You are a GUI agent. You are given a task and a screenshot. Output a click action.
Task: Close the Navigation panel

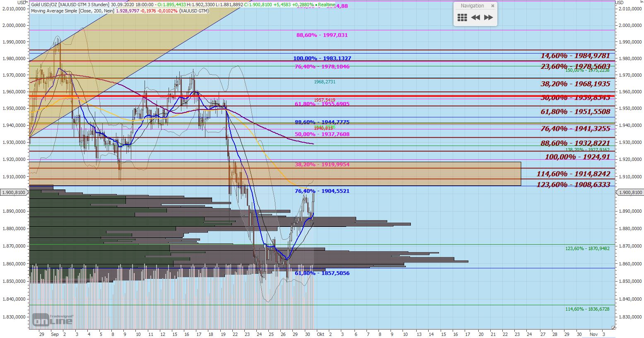coord(493,6)
